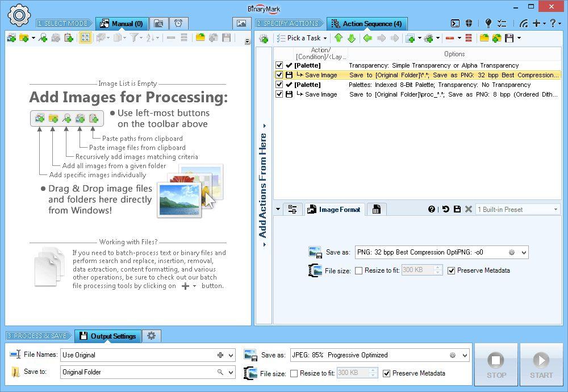Open the Pick a Task dropdown
This screenshot has height=392, width=568.
pyautogui.click(x=302, y=38)
